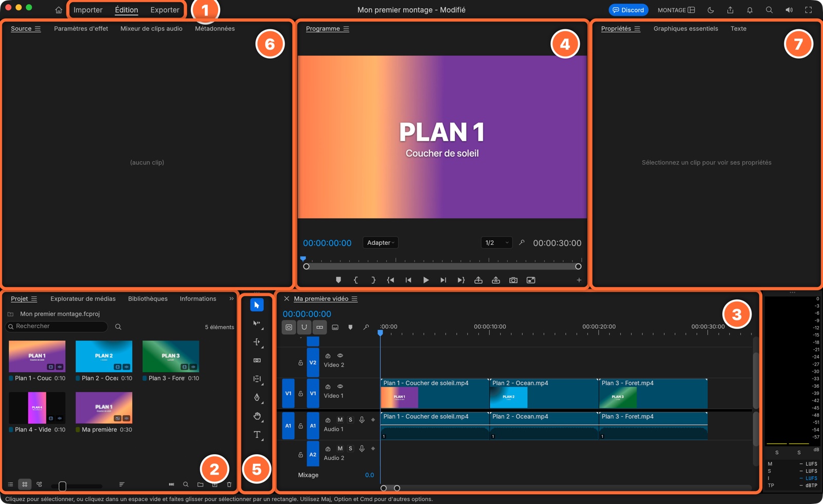The height and width of the screenshot is (504, 823).
Task: Open the Source panel menu
Action: tap(38, 29)
